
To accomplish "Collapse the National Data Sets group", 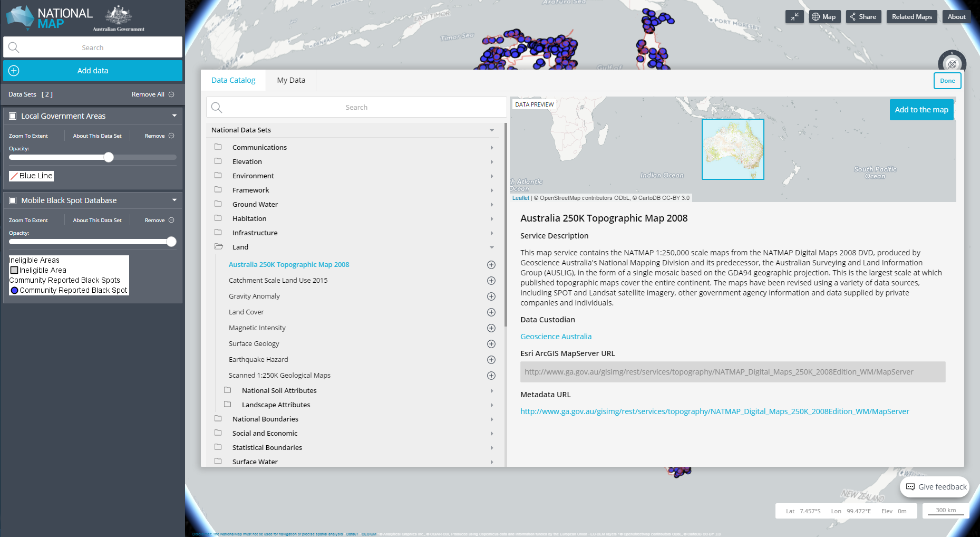I will 492,130.
